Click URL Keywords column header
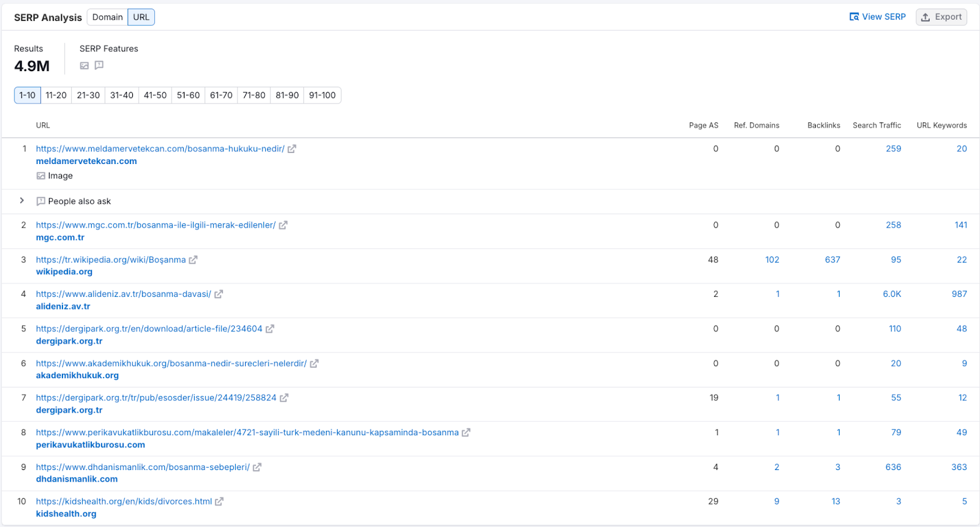980x527 pixels. coord(941,125)
